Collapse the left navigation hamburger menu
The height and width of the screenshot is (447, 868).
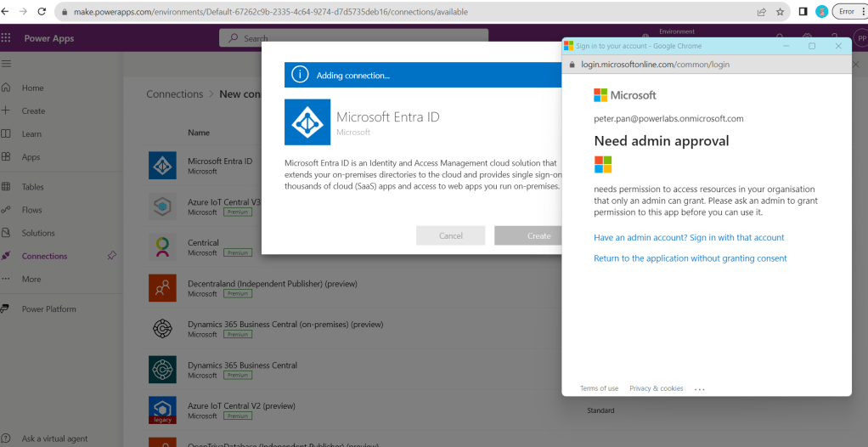pos(7,64)
